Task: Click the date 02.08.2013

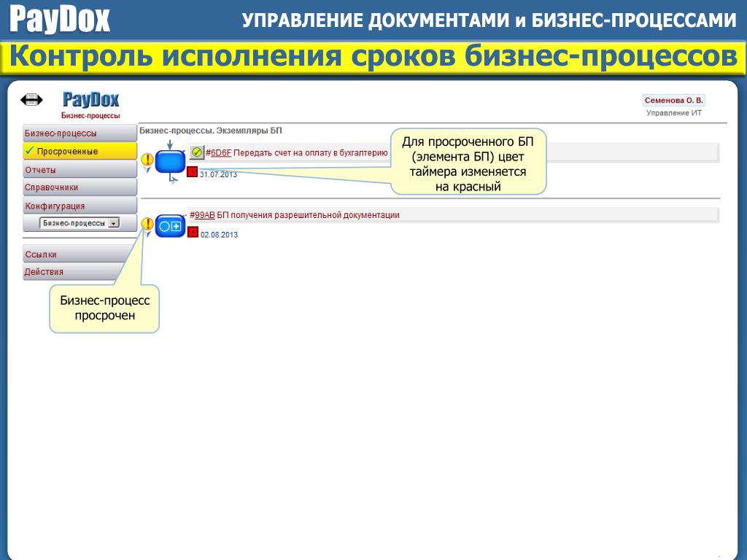Action: click(219, 235)
